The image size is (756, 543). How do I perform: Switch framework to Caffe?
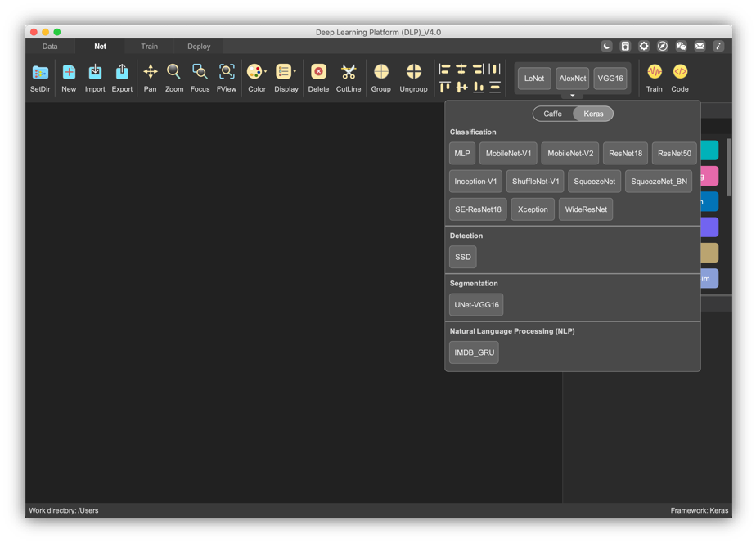click(552, 114)
